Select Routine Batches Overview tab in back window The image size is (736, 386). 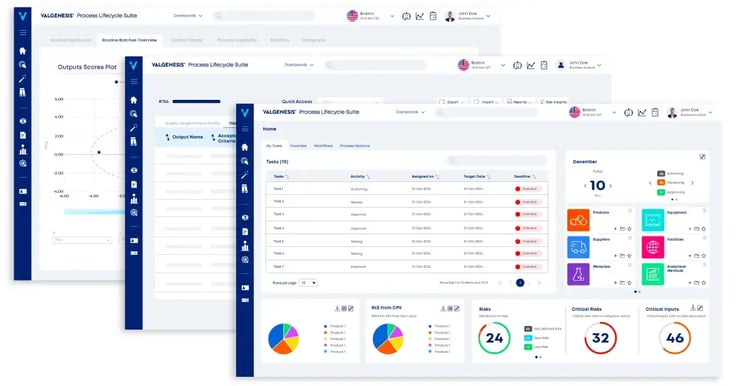130,40
